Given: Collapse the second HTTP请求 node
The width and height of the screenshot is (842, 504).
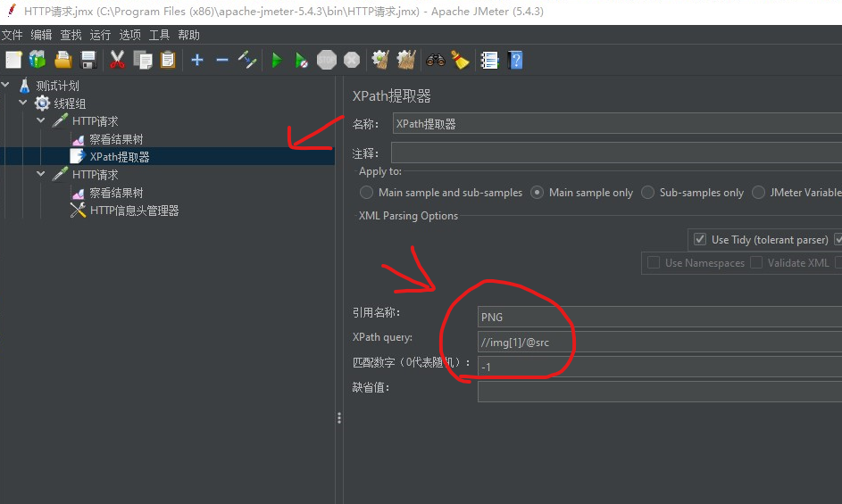Looking at the screenshot, I should [41, 173].
